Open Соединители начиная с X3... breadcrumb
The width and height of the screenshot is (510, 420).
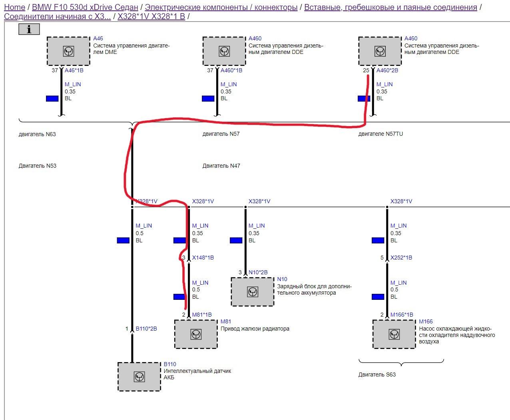pos(58,16)
